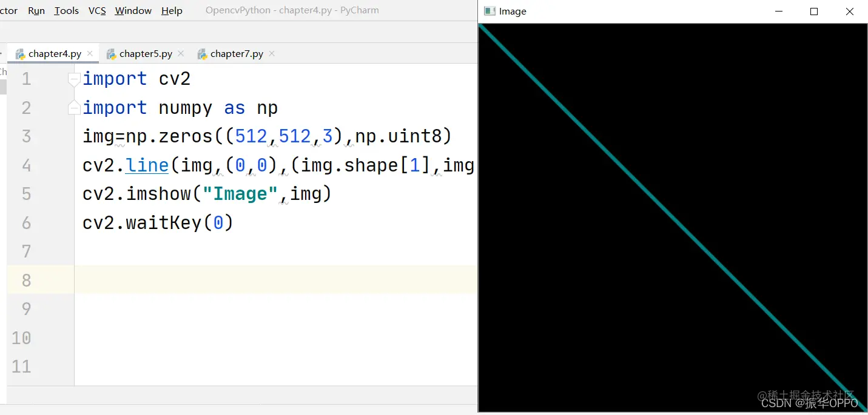Click the Image window's title bar icon

489,11
